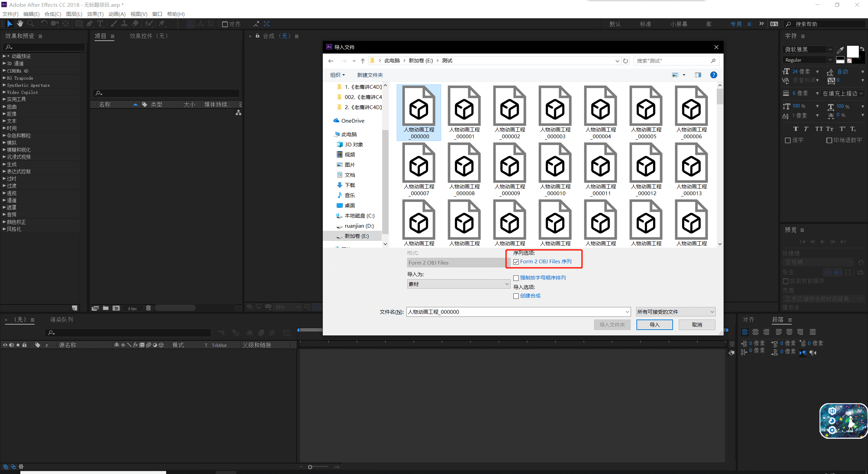Uncheck Form 2 OBJ Files sequence checkbox
Image resolution: width=868 pixels, height=474 pixels.
pos(516,262)
